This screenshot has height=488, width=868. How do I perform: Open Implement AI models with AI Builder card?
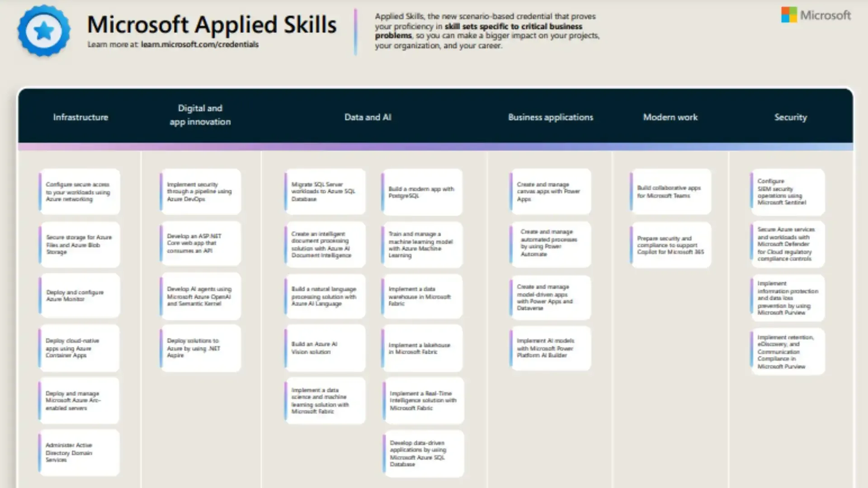550,348
